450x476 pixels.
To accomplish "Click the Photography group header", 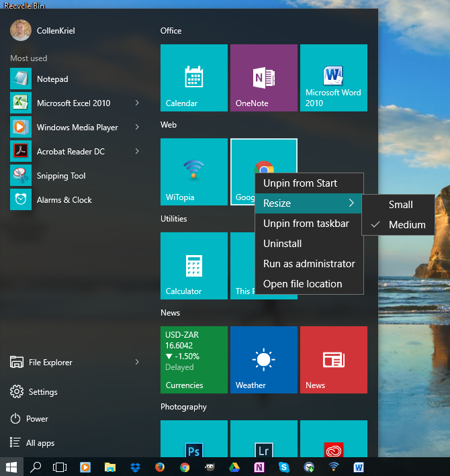I will click(x=183, y=407).
